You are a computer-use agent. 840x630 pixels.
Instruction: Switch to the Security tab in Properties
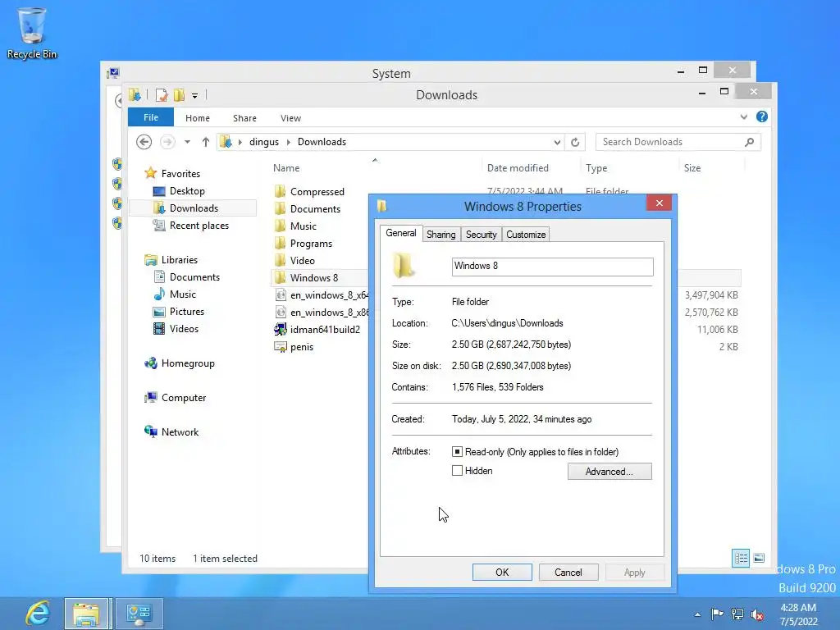pyautogui.click(x=481, y=235)
